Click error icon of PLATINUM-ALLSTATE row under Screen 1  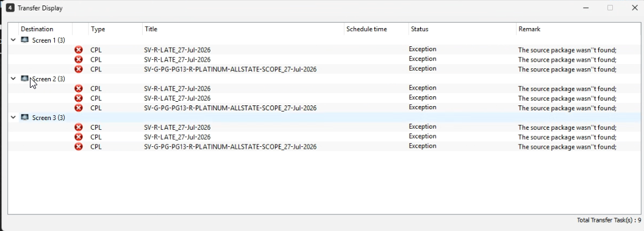(x=79, y=69)
